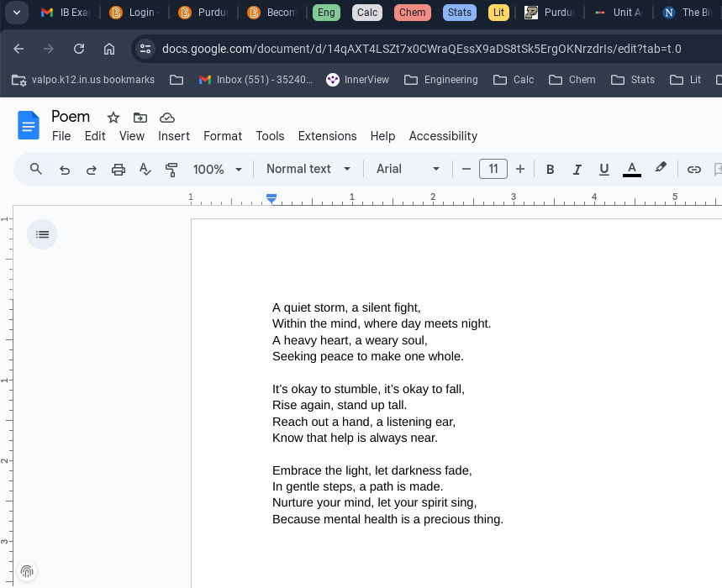Click the Redo arrow in toolbar
Screen dimensions: 722x588
[x=92, y=170]
